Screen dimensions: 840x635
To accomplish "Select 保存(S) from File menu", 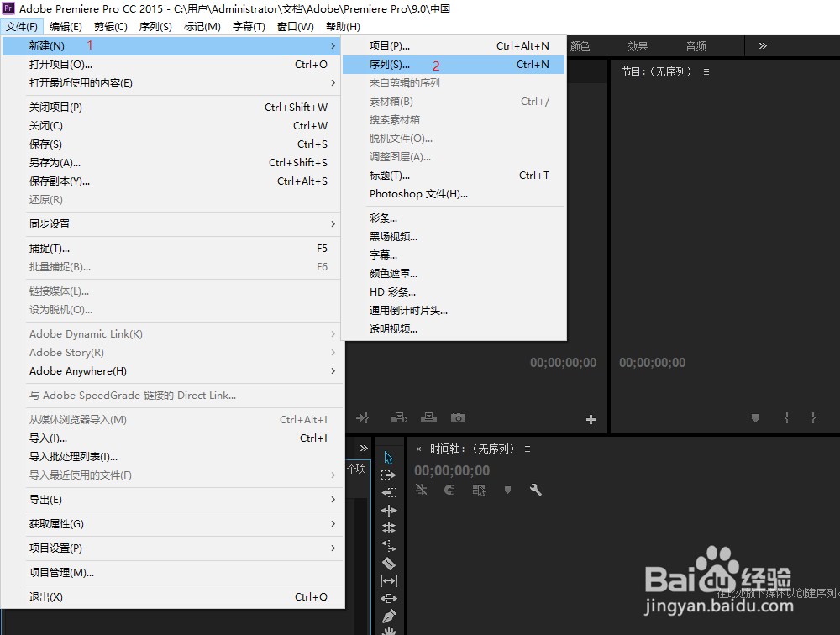I will click(171, 144).
